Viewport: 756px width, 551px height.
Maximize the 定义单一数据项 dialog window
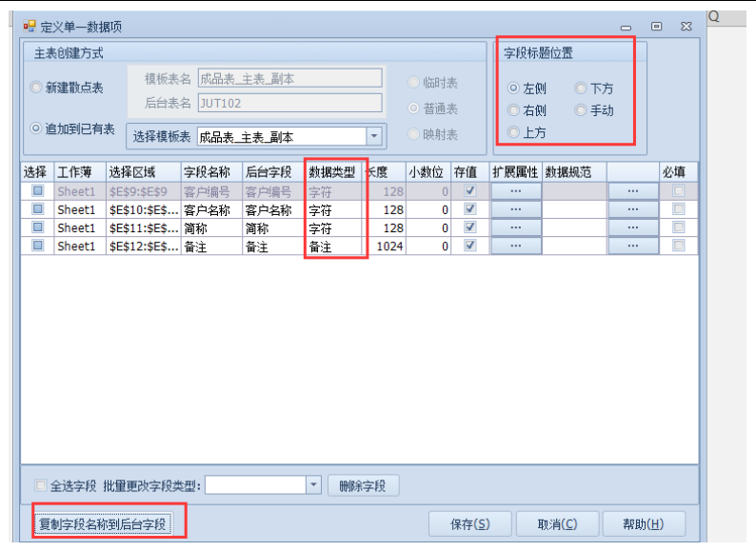click(657, 28)
